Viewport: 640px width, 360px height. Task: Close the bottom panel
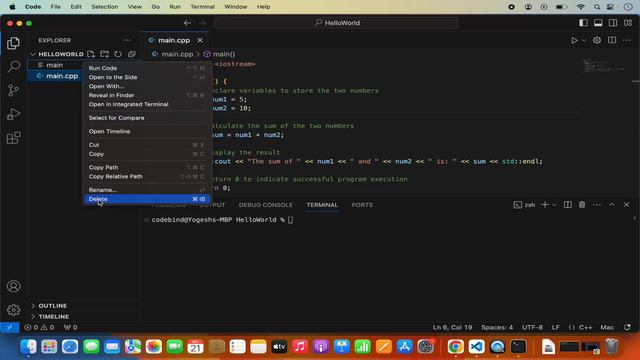(627, 204)
